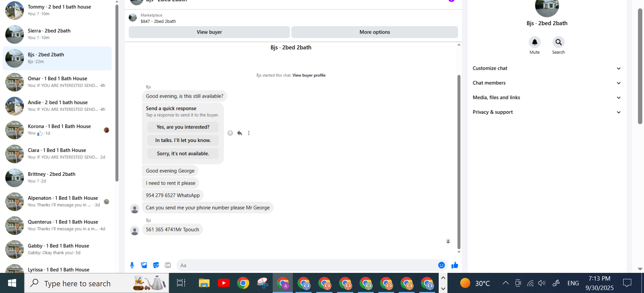Mute the Bjs conversation with bell icon

tap(535, 42)
